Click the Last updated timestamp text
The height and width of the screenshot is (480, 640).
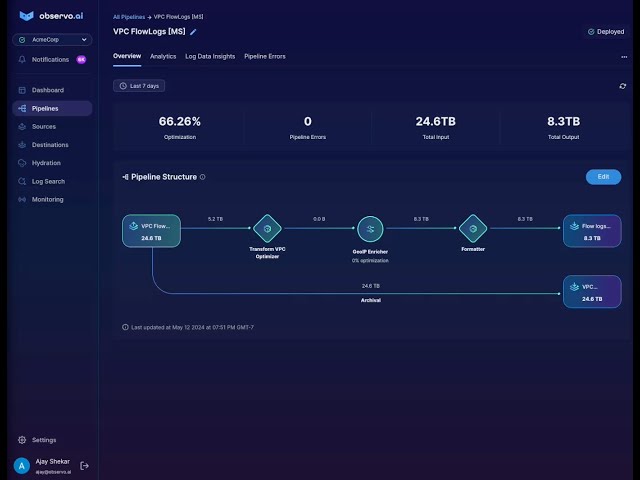(192, 327)
